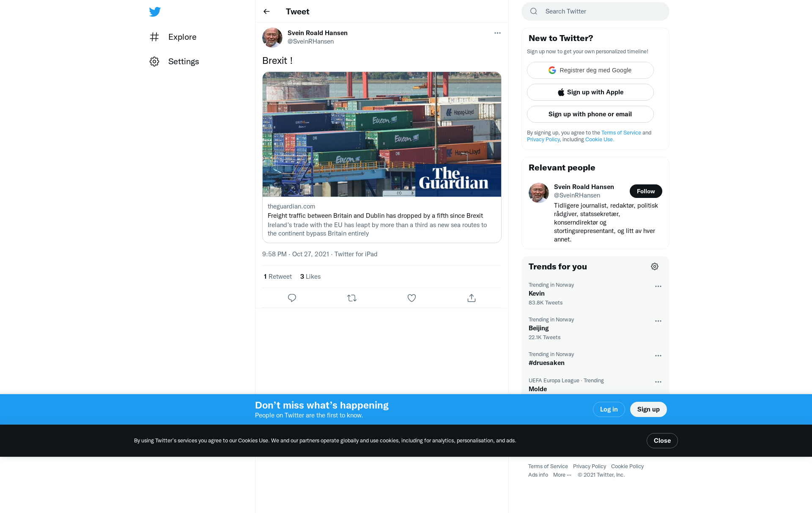The image size is (812, 513).
Task: Click the reply speech bubble icon
Action: tap(292, 298)
